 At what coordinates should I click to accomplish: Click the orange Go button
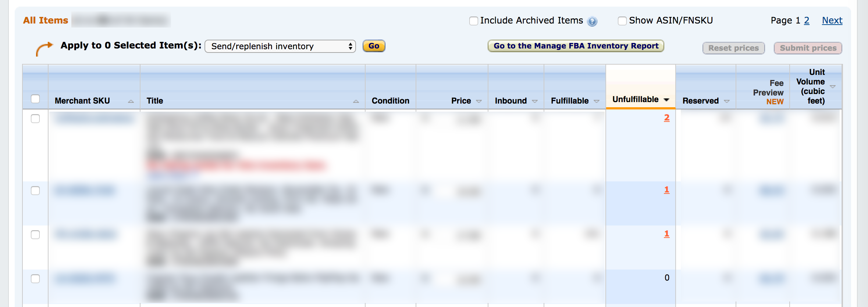(x=374, y=46)
